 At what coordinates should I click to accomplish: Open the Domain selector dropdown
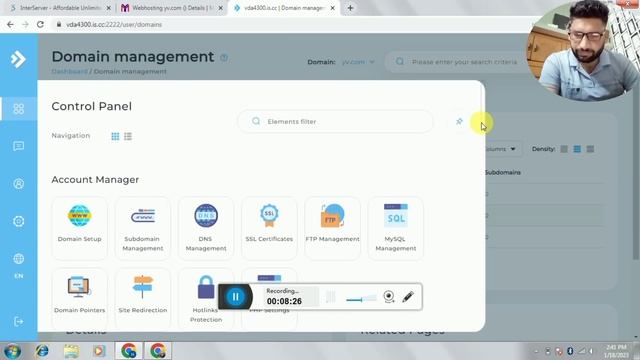358,62
